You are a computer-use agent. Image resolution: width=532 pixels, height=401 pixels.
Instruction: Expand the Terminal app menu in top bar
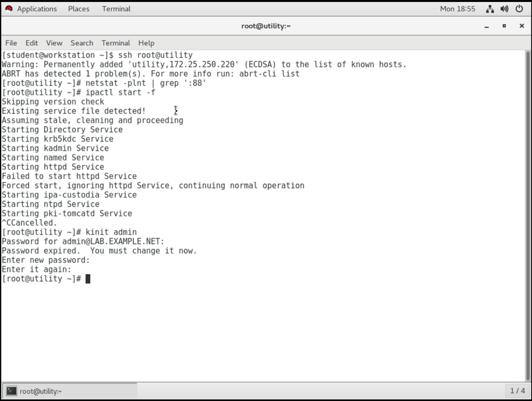tap(116, 9)
